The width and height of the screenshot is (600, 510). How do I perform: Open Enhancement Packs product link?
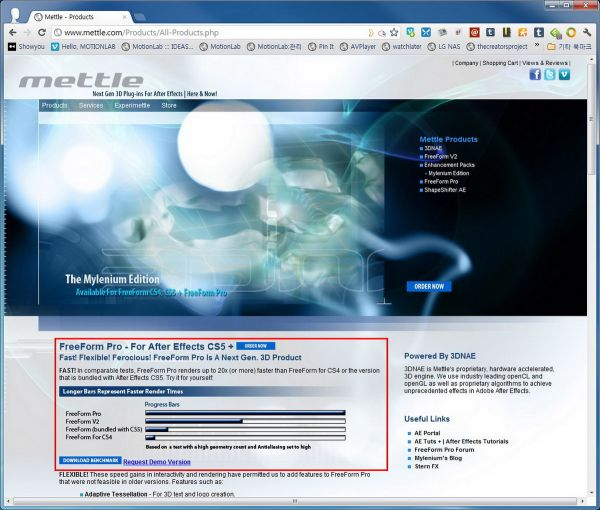coord(449,165)
